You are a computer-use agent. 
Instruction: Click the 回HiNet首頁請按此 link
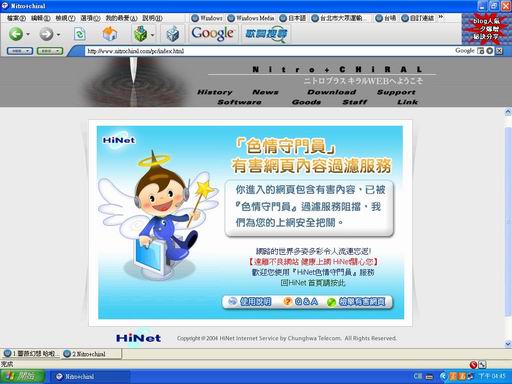tap(313, 283)
